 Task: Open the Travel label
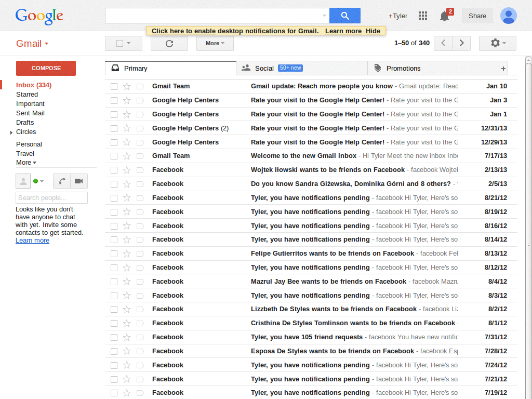click(x=25, y=154)
